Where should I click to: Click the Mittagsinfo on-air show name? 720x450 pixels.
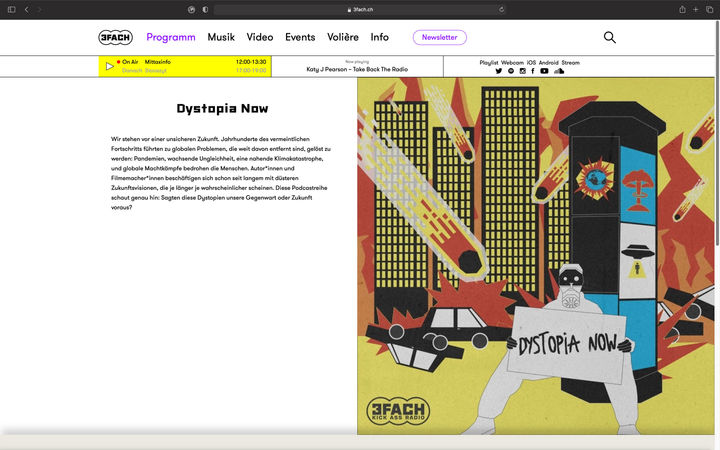(x=158, y=62)
